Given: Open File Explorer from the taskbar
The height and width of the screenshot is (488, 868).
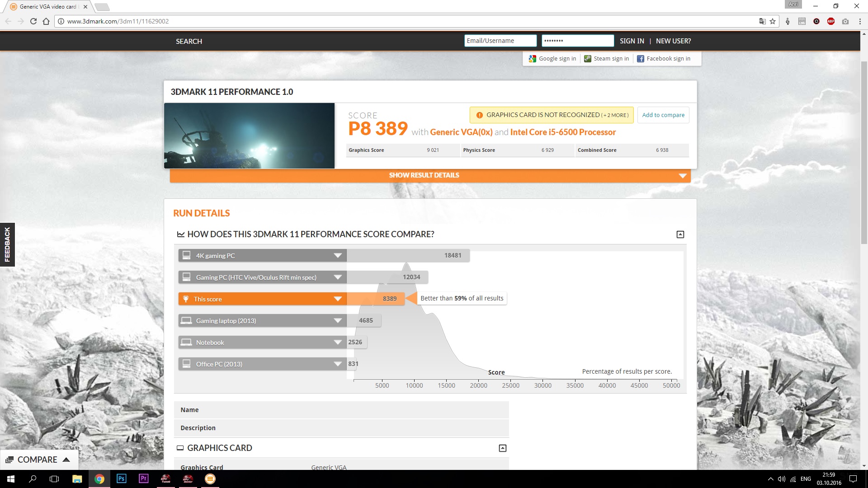Looking at the screenshot, I should [77, 479].
